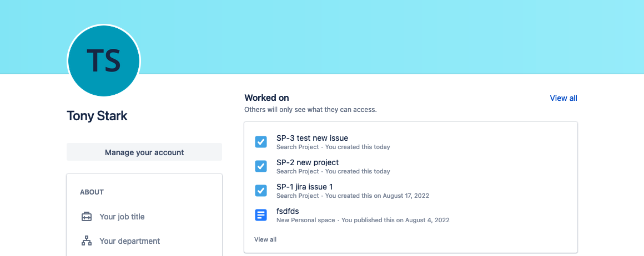Click the task icon beside SP-2
Viewport: 644px width, 256px height.
[x=261, y=166]
